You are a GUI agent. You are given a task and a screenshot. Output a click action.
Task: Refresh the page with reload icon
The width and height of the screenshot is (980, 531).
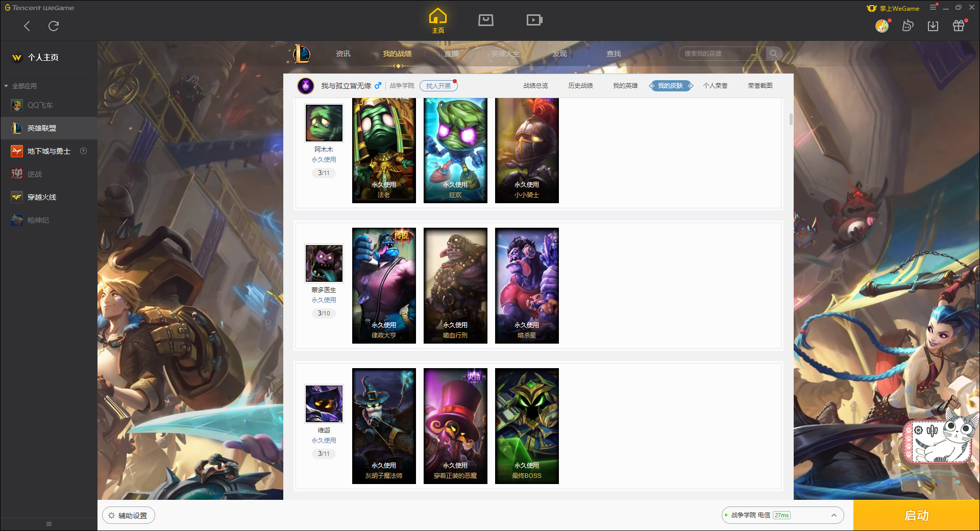tap(54, 26)
